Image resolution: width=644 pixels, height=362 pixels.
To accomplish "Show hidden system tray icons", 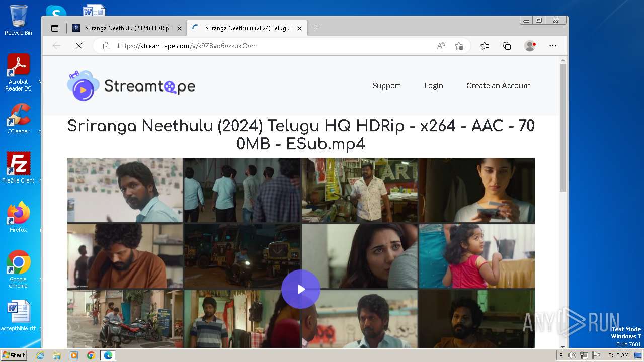I will click(561, 355).
